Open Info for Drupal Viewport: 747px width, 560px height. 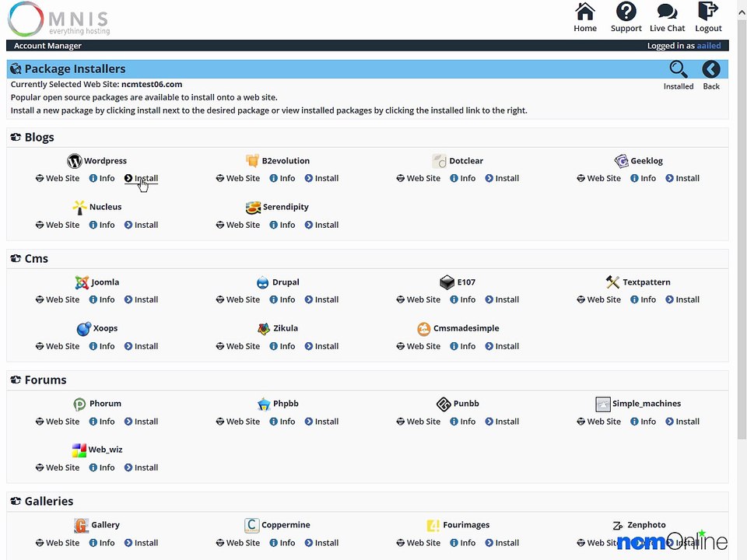click(282, 299)
